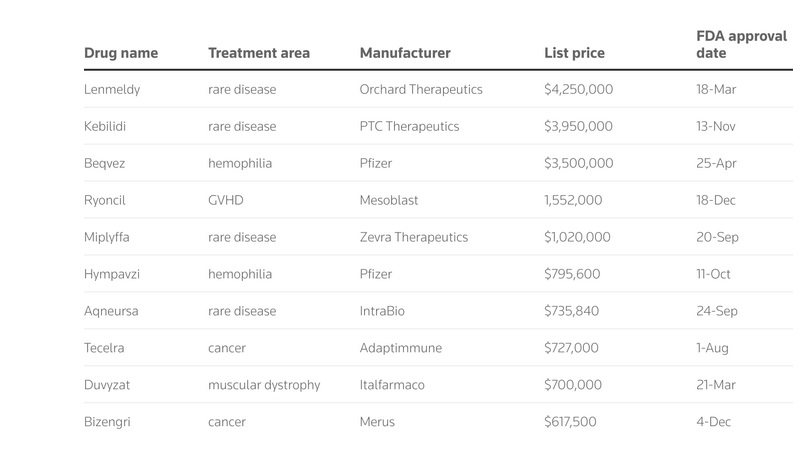Select the Zevra Therapeutics cell
The height and width of the screenshot is (454, 800).
[414, 237]
